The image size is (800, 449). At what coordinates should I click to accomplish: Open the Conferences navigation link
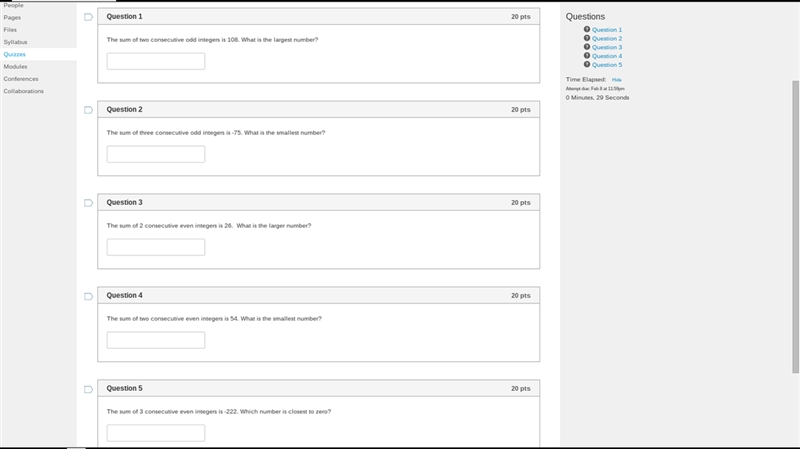coord(21,79)
